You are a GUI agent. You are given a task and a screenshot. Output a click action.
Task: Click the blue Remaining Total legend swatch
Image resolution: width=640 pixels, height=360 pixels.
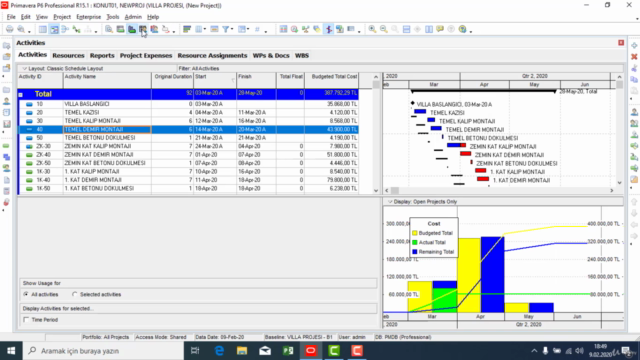tap(415, 252)
